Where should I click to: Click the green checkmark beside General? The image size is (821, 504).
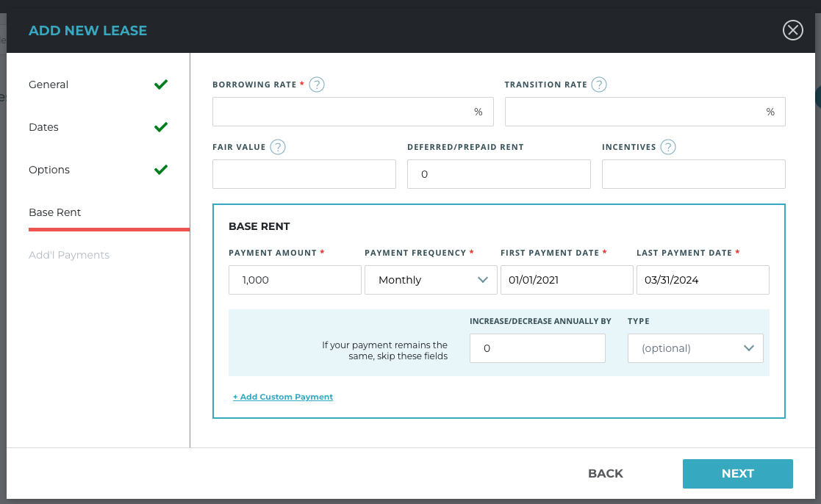click(x=161, y=84)
